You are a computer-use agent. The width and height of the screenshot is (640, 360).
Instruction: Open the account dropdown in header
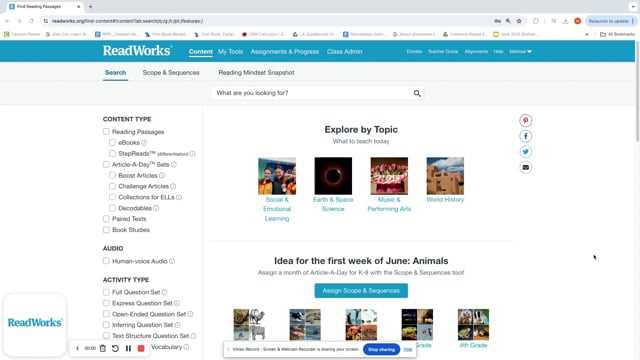click(x=520, y=51)
